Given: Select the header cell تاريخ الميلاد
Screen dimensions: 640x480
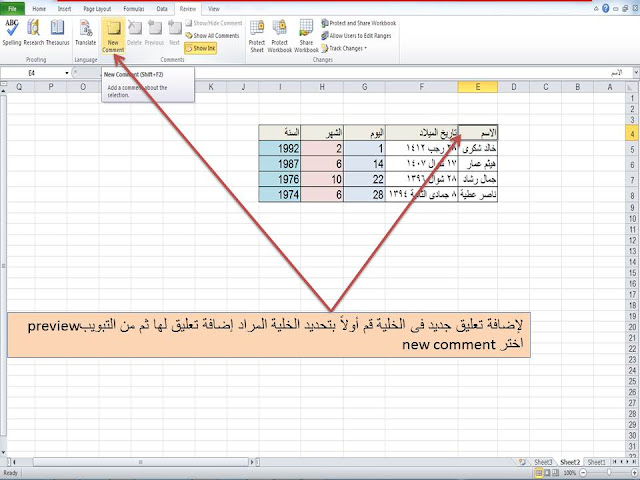Looking at the screenshot, I should click(421, 133).
